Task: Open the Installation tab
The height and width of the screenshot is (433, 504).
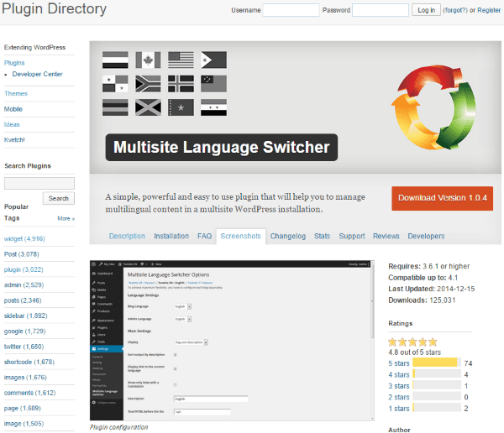Action: (171, 237)
